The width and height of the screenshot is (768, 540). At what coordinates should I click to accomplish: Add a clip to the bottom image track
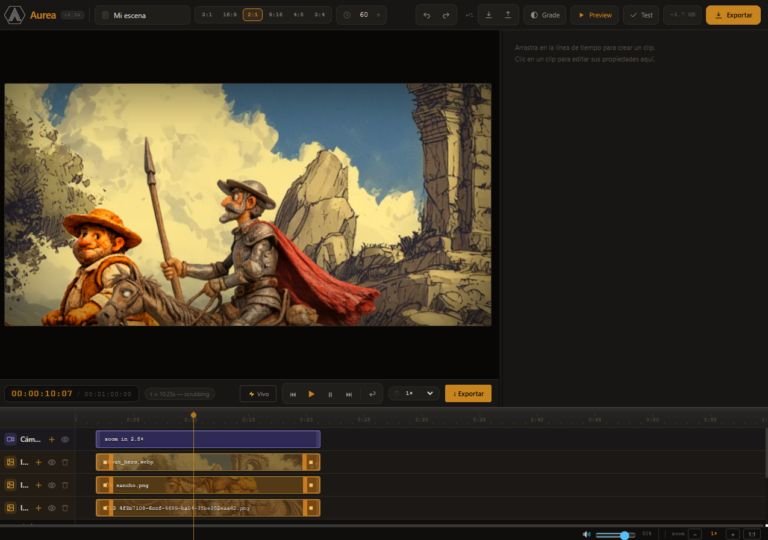pos(38,508)
